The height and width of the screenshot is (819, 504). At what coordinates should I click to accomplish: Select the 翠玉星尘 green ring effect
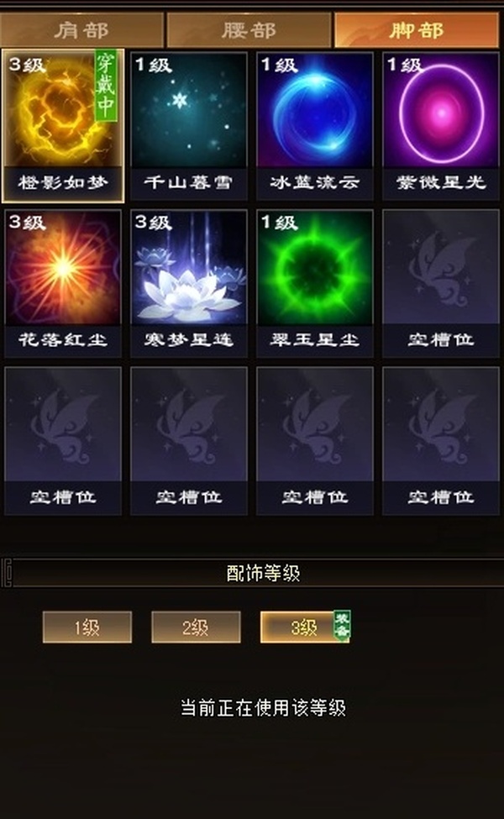tap(315, 283)
